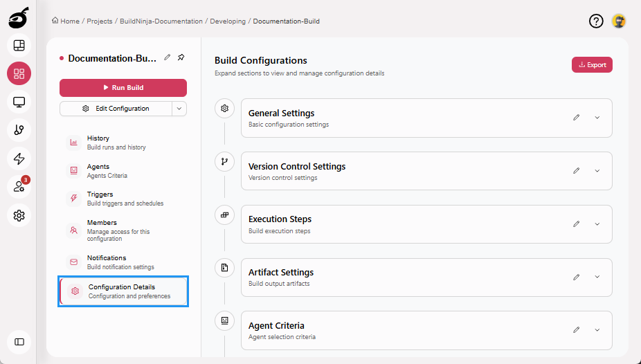Click the Notifications envelope icon
The image size is (641, 364).
click(x=73, y=262)
